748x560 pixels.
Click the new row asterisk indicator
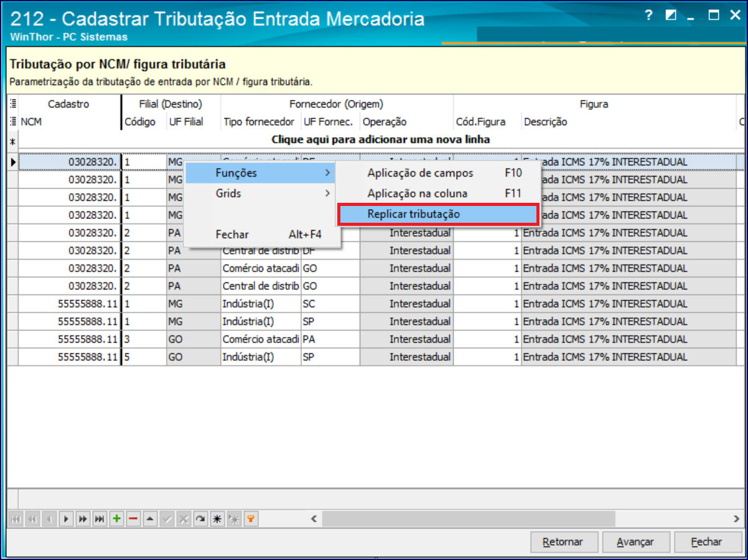pos(12,141)
